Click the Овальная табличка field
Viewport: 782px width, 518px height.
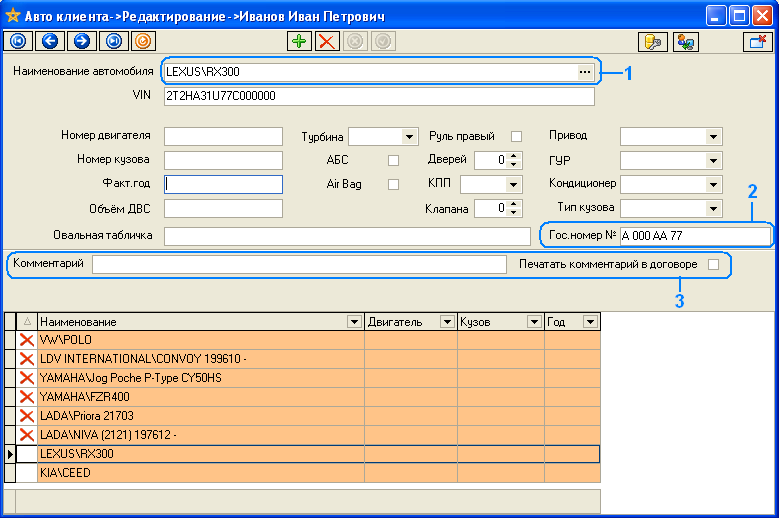[x=347, y=236]
